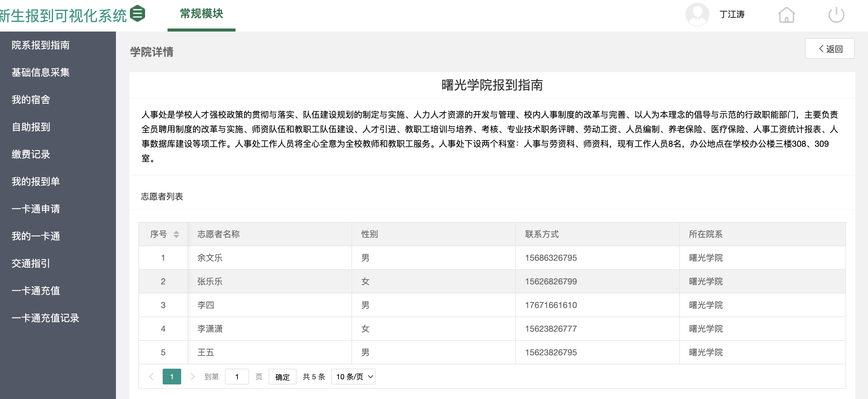868x399 pixels.
Task: Click the username 丁江涛
Action: [731, 15]
